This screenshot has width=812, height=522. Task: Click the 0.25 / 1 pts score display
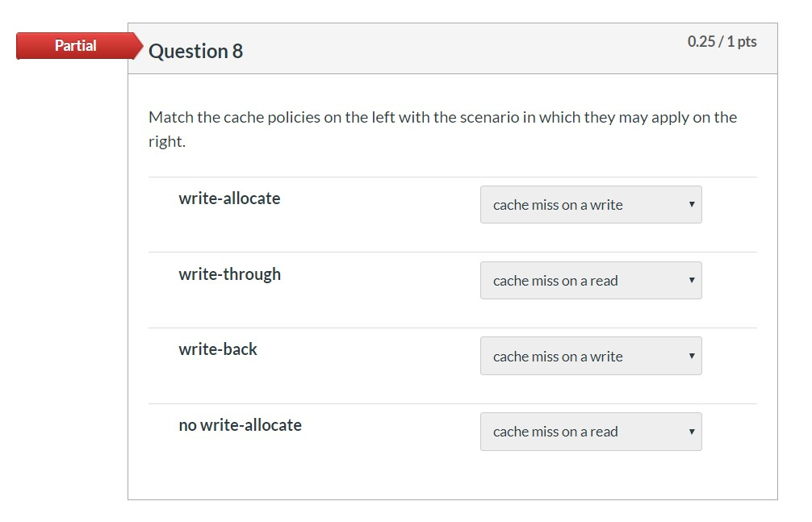[x=722, y=40]
